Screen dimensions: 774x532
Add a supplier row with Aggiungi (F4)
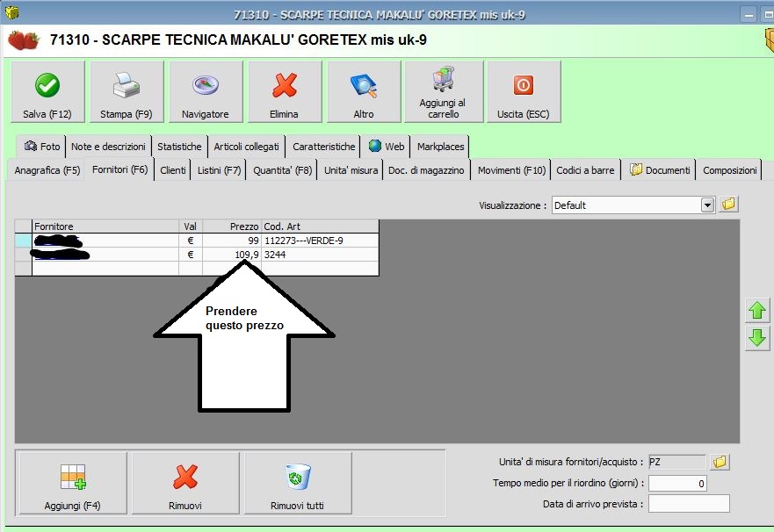[x=72, y=483]
